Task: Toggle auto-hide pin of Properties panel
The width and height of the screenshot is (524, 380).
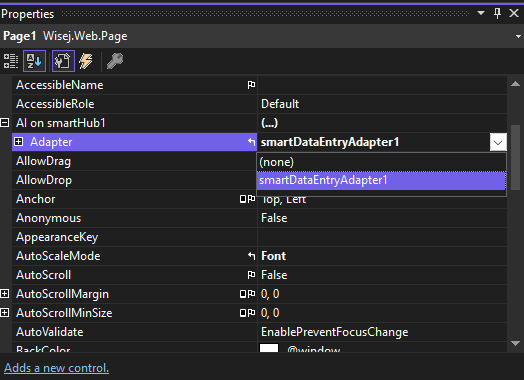Action: coord(497,13)
